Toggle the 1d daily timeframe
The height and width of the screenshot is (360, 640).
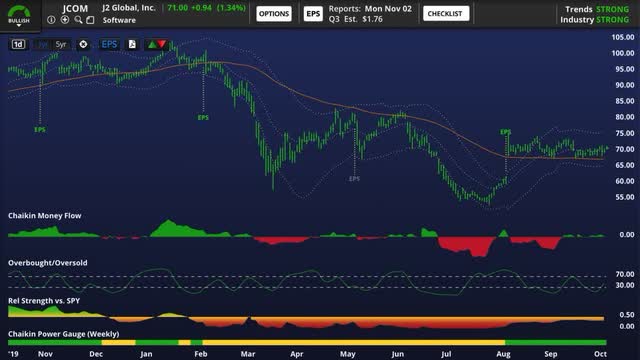coord(18,44)
